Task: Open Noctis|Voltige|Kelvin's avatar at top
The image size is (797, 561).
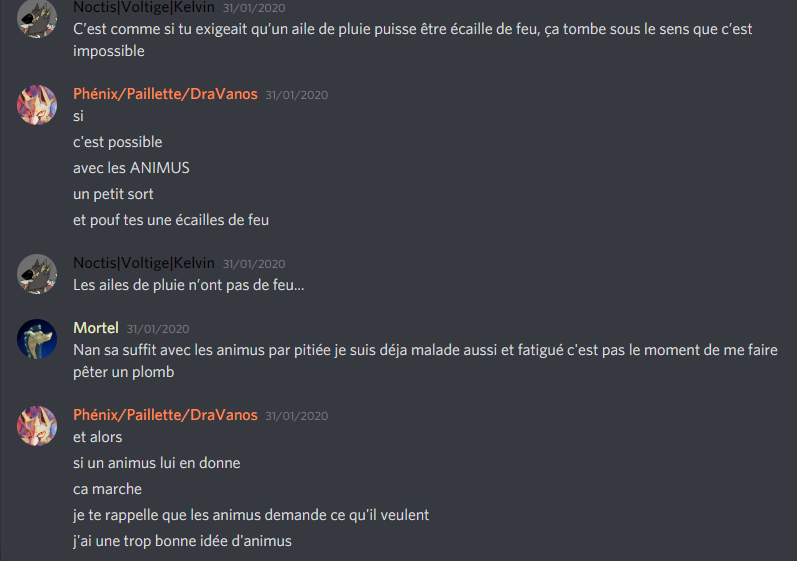Action: pos(37,18)
